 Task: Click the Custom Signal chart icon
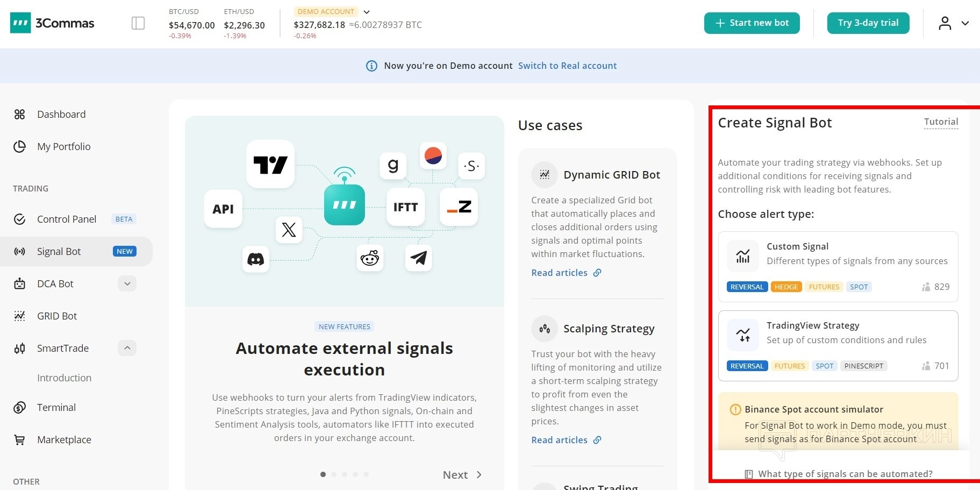pos(743,255)
